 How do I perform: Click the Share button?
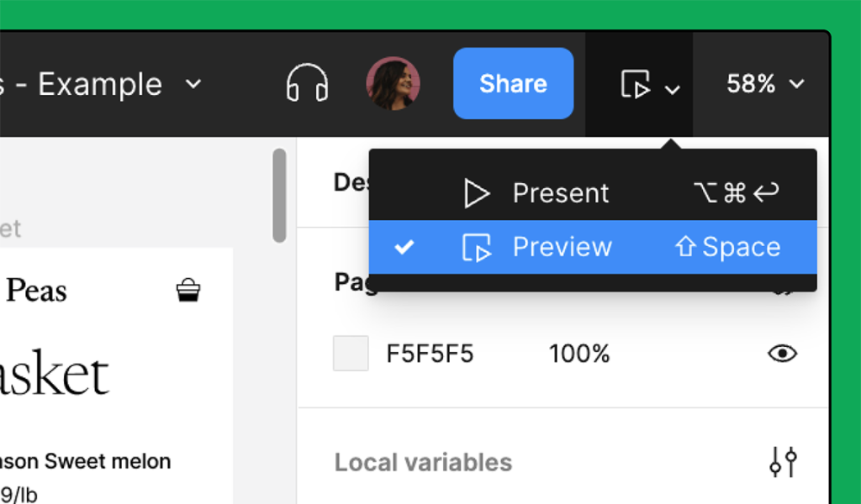click(514, 83)
